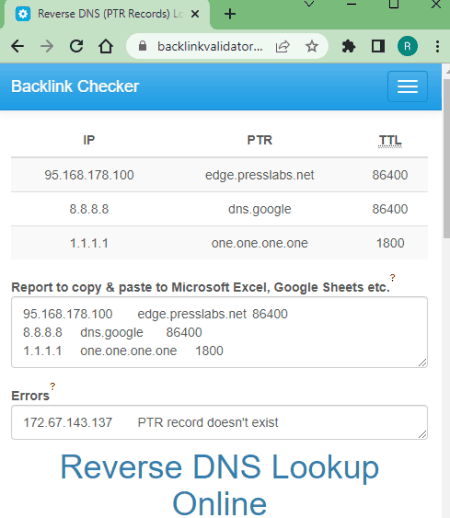Click the PTR column header
The image size is (450, 518).
point(260,140)
